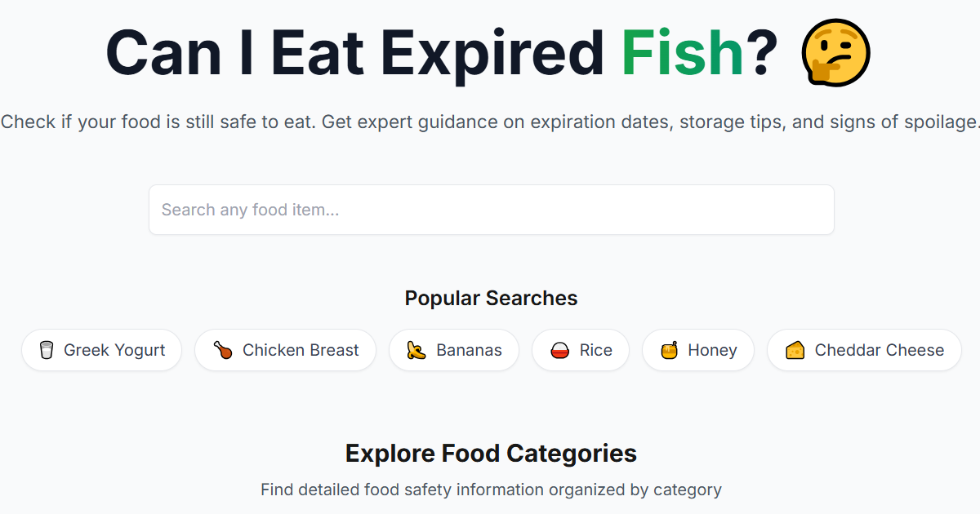Click inside the food search box

(490, 210)
